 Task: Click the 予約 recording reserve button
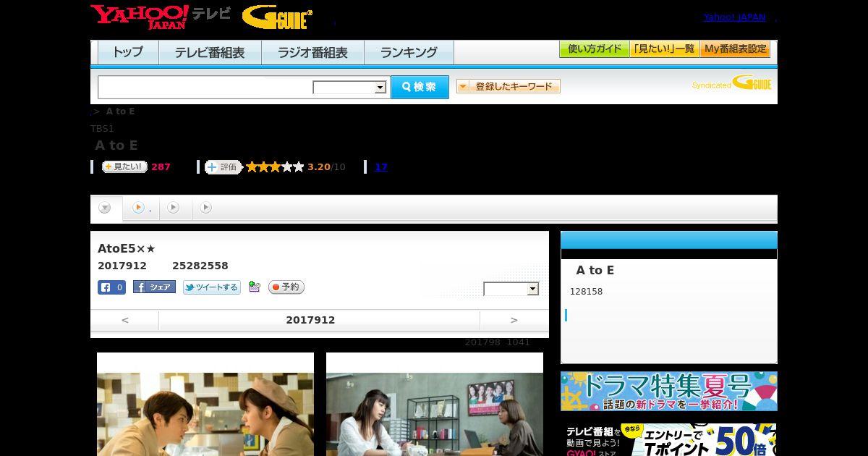pyautogui.click(x=286, y=287)
